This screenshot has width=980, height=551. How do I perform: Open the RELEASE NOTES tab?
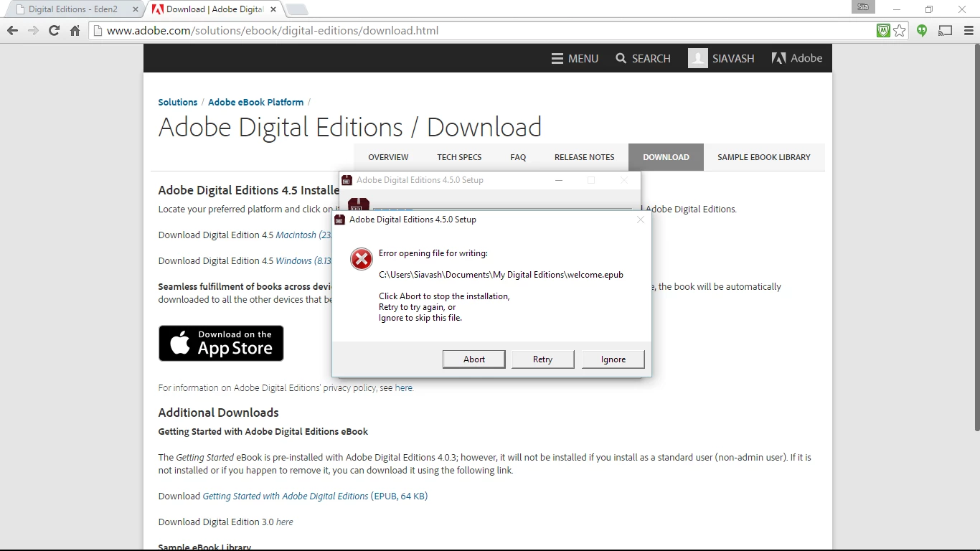[584, 157]
